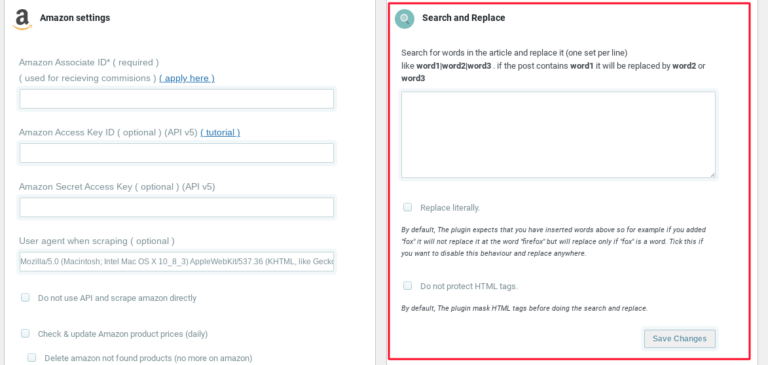Click 'Amazon Secret Access Key ( optional )' label

[x=117, y=187]
